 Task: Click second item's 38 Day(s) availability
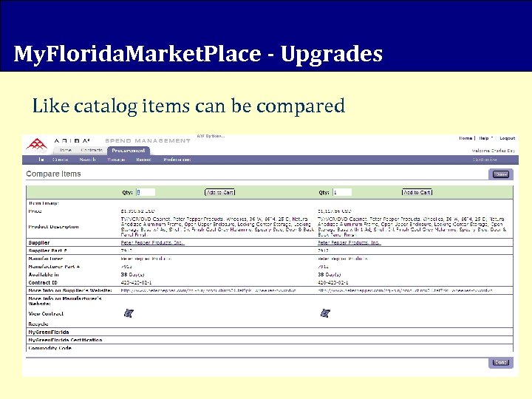click(x=330, y=274)
